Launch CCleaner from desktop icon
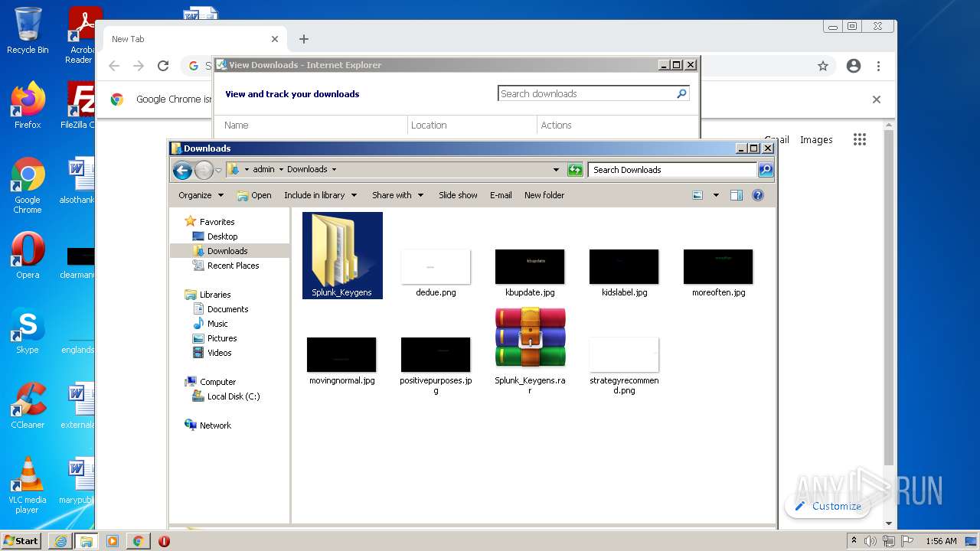This screenshot has height=551, width=980. pyautogui.click(x=28, y=406)
